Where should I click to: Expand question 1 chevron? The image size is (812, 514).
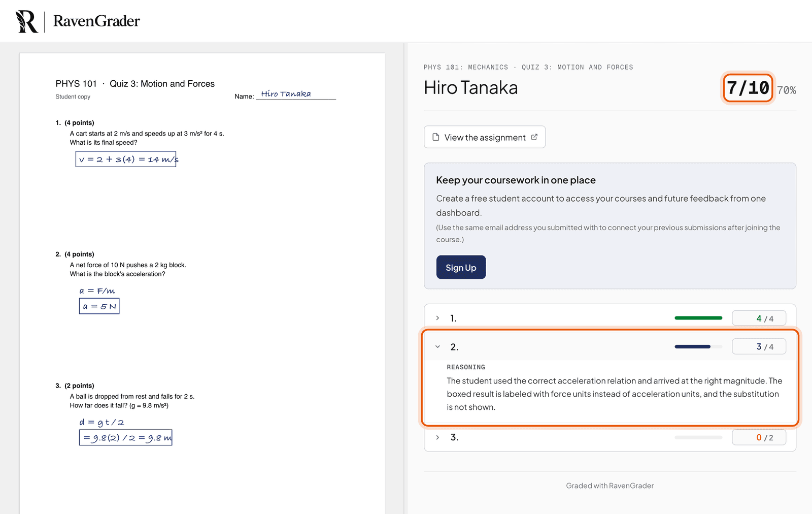pyautogui.click(x=437, y=318)
